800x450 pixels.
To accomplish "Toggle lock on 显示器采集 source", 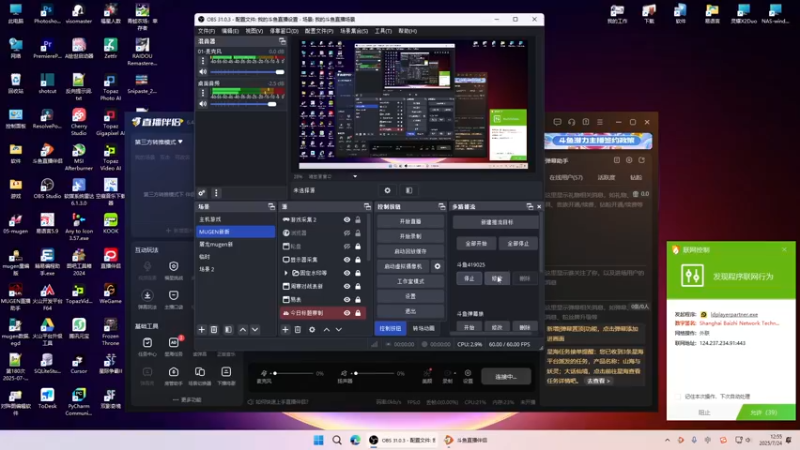I will pyautogui.click(x=358, y=260).
